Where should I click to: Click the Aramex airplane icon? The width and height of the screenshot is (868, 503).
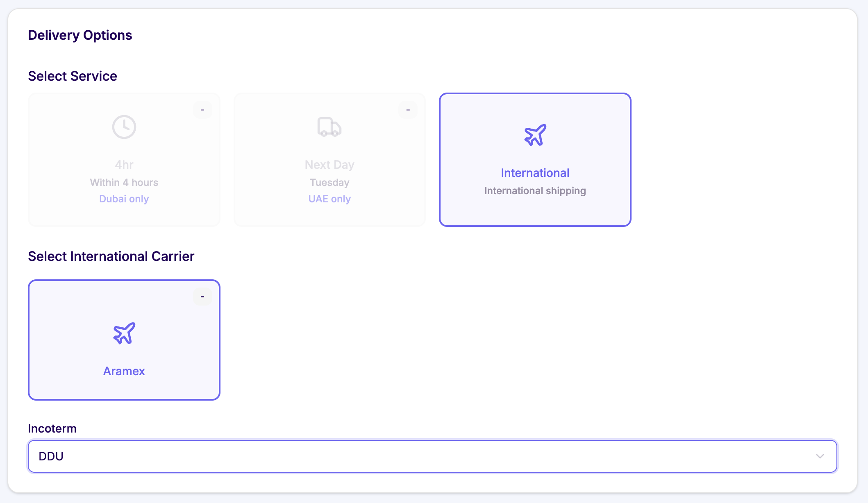pyautogui.click(x=124, y=333)
